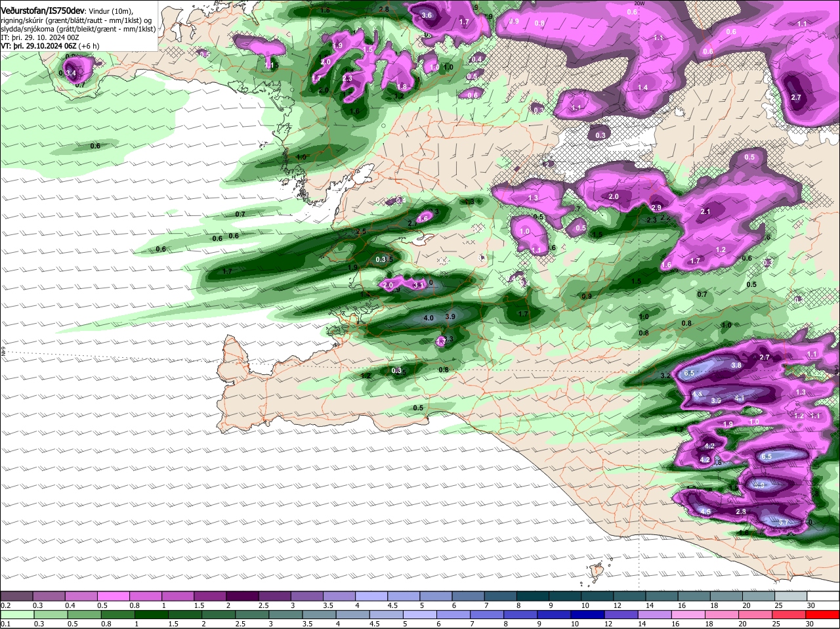Image resolution: width=840 pixels, height=629 pixels.
Task: Click the '1.3' value in southeast next to '3.9' and '4.1'
Action: pos(801,392)
